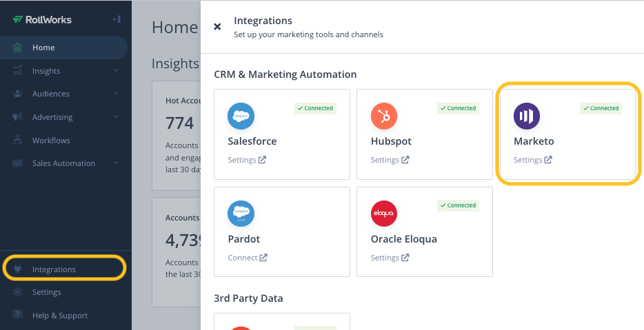Expand the Advertising submenu chevron
This screenshot has width=644, height=330.
point(116,117)
